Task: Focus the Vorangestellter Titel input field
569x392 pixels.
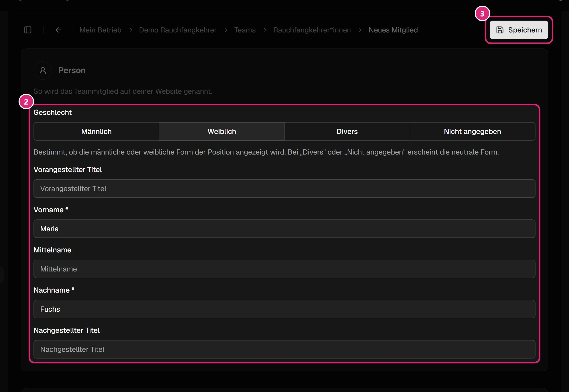Action: tap(284, 189)
